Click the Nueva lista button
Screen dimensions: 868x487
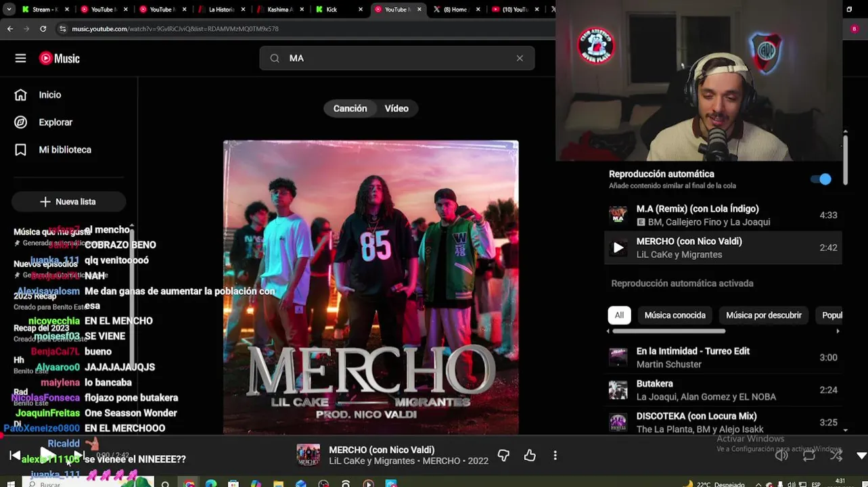(x=68, y=202)
